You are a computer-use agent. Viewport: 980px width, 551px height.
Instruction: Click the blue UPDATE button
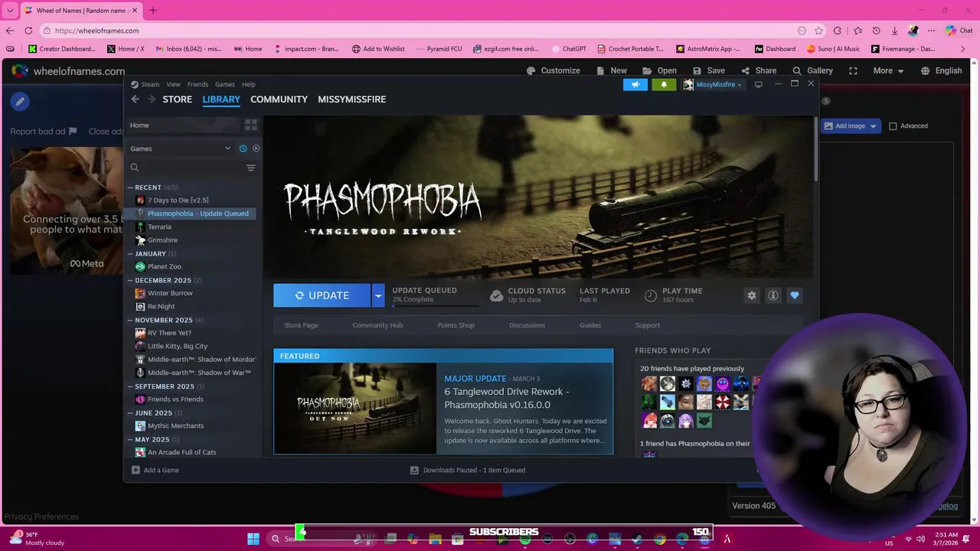click(x=322, y=295)
